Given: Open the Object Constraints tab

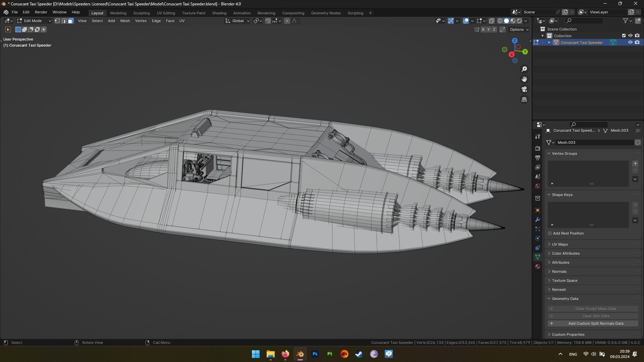Looking at the screenshot, I should pyautogui.click(x=538, y=248).
